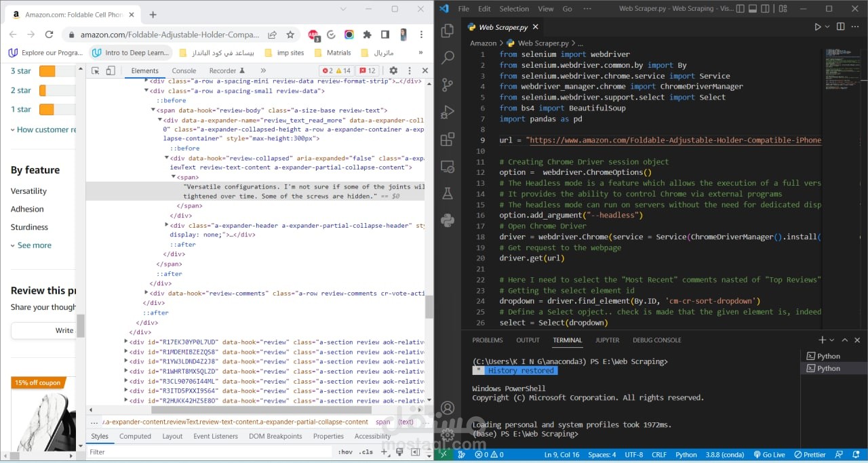Switch to the Console tab in DevTools
This screenshot has width=868, height=463.
(x=184, y=71)
